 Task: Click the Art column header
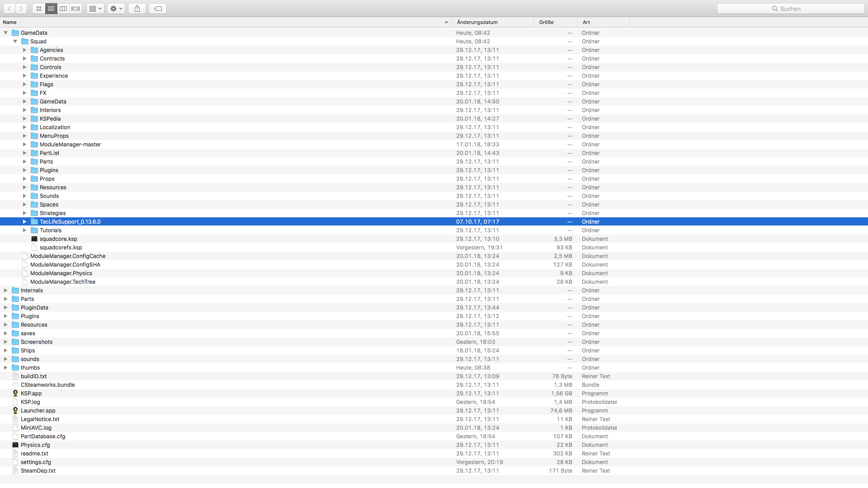[586, 22]
